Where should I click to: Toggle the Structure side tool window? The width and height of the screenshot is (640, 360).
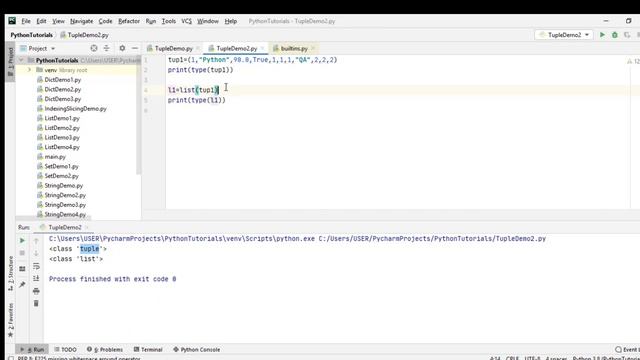point(11,273)
